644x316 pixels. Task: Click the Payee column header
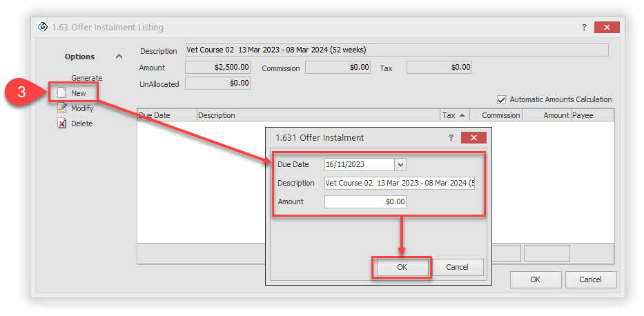(592, 115)
